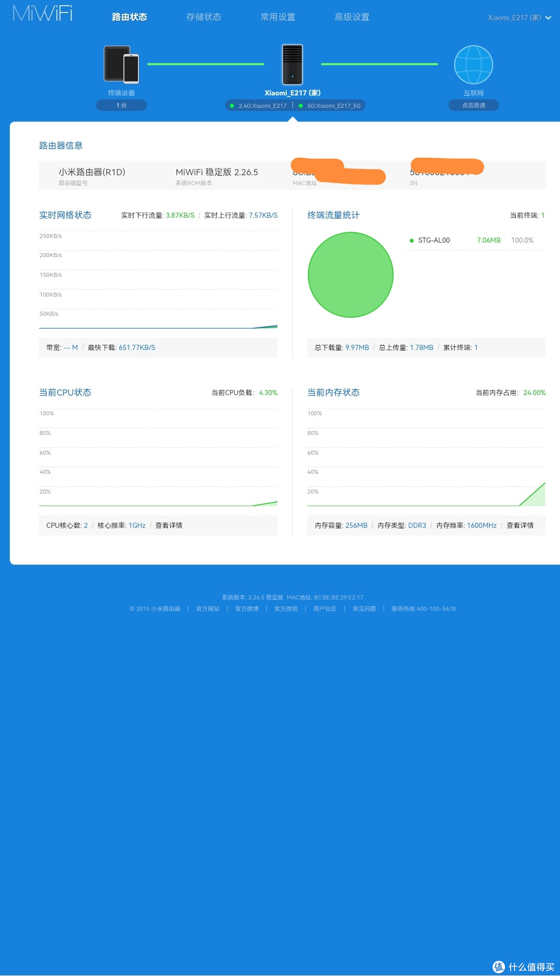
Task: Click the 终端流量统计 section heading
Action: (333, 215)
